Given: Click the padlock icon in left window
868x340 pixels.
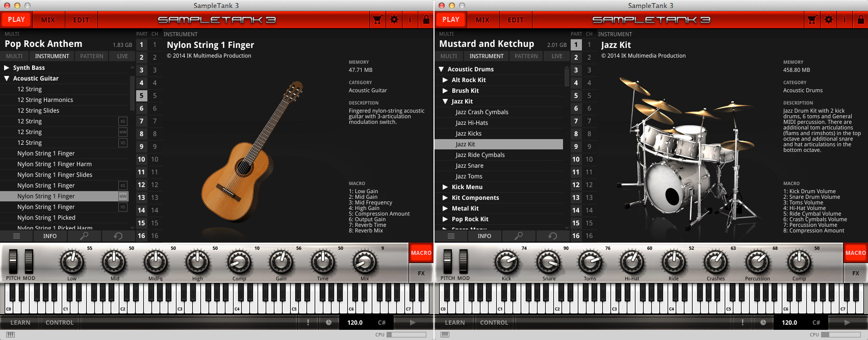Looking at the screenshot, I should (426, 20).
